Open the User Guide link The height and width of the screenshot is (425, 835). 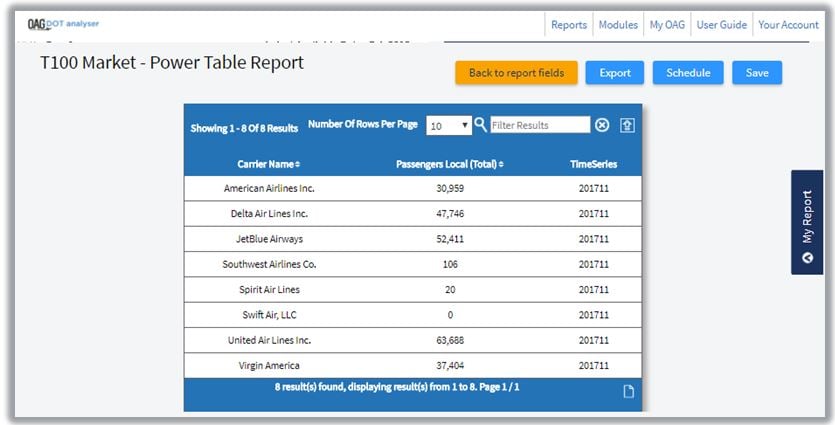pyautogui.click(x=721, y=25)
